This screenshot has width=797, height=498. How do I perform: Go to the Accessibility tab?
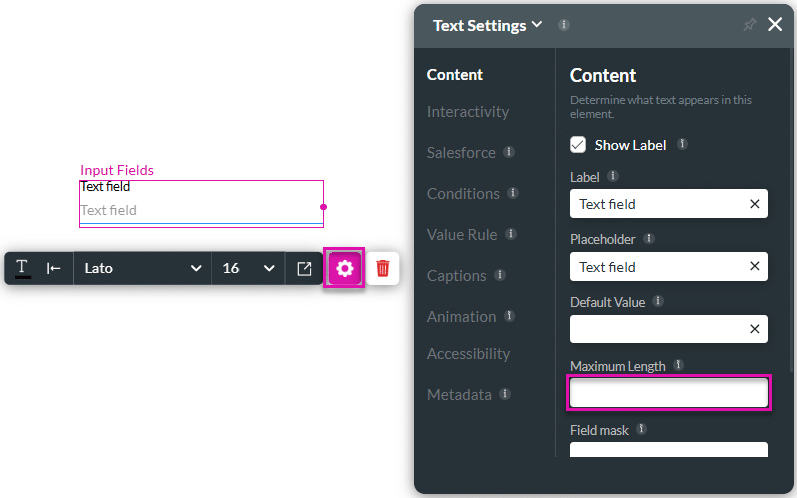pos(468,354)
